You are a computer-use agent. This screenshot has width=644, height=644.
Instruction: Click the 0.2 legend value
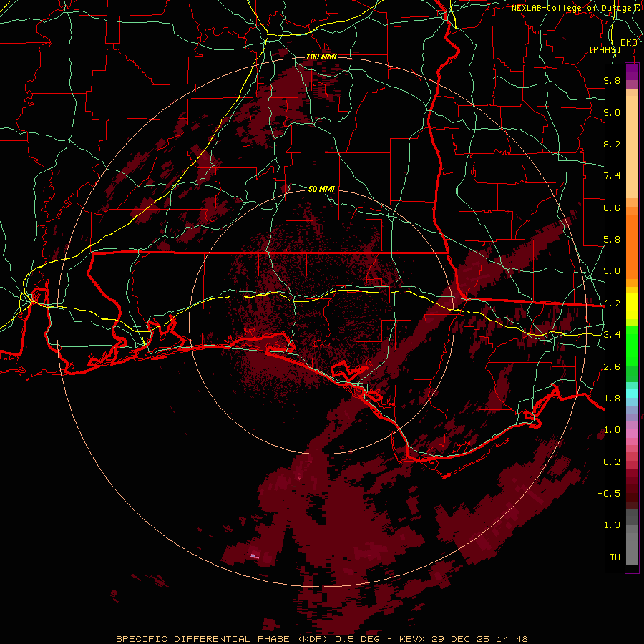click(x=612, y=462)
